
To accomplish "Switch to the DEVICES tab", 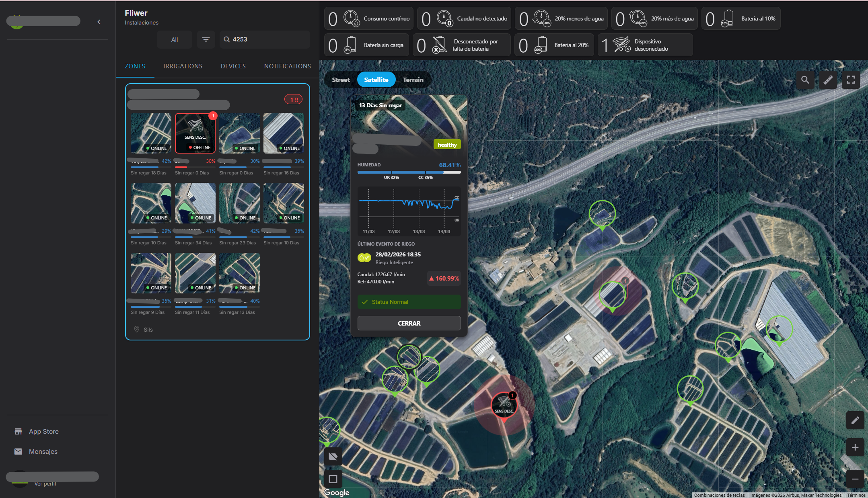I will pos(233,66).
